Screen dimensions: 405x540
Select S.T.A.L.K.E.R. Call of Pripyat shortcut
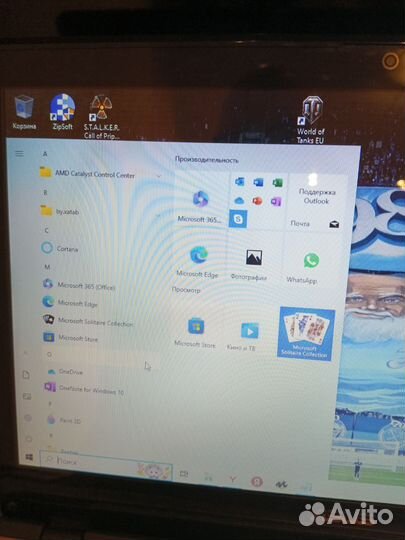pyautogui.click(x=101, y=116)
